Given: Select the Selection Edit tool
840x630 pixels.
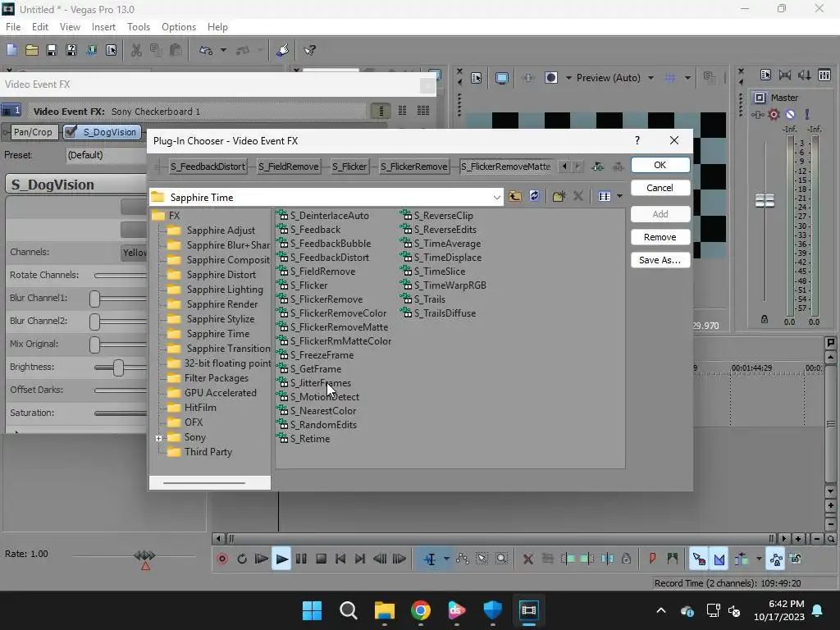Looking at the screenshot, I should (x=482, y=559).
